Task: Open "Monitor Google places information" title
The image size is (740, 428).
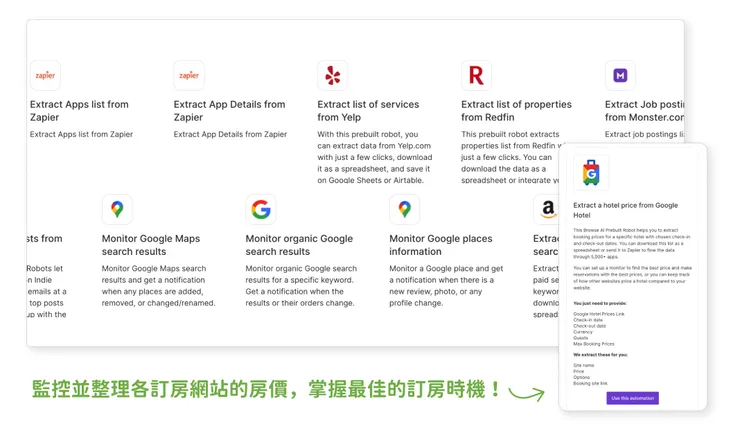Action: (441, 245)
